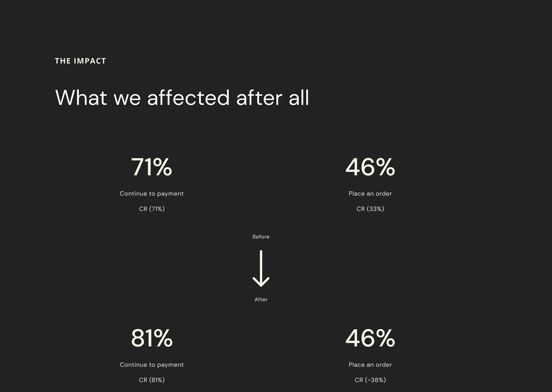
Task: Select the 46% figure above CR (33%)
Action: click(x=370, y=167)
